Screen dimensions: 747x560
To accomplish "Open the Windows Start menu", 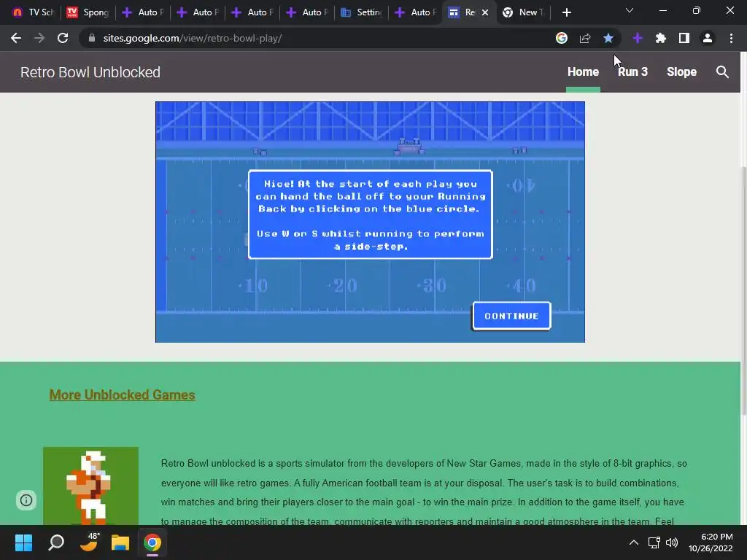I will coord(23,542).
